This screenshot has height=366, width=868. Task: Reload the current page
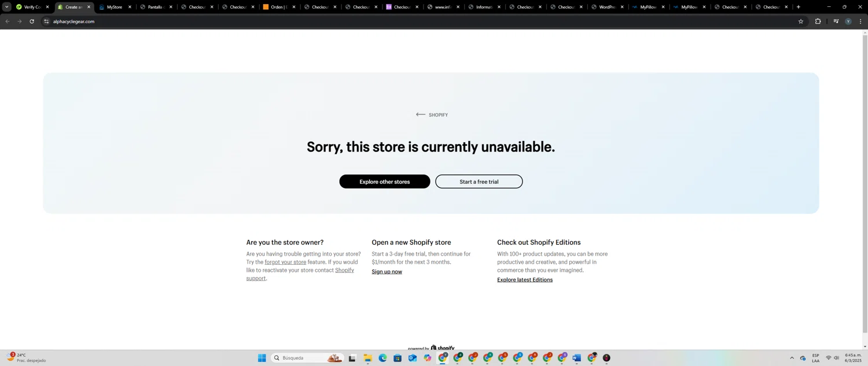32,21
